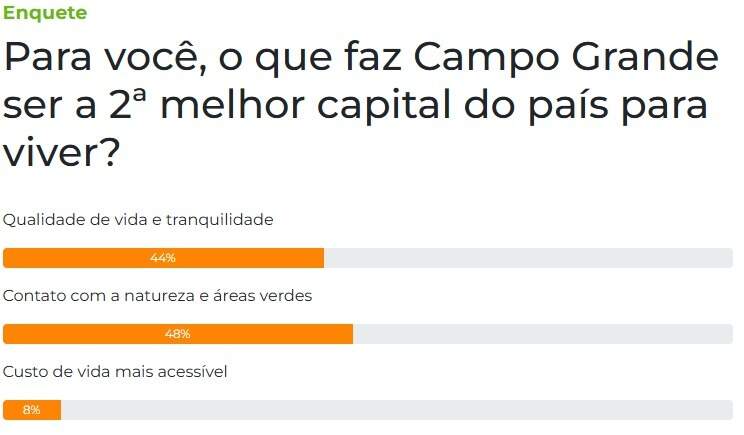
Task: Click the poll question title text
Action: 361,105
